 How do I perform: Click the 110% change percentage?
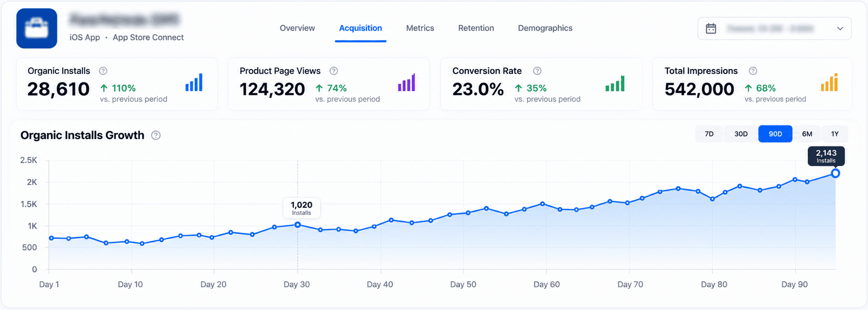tap(124, 88)
